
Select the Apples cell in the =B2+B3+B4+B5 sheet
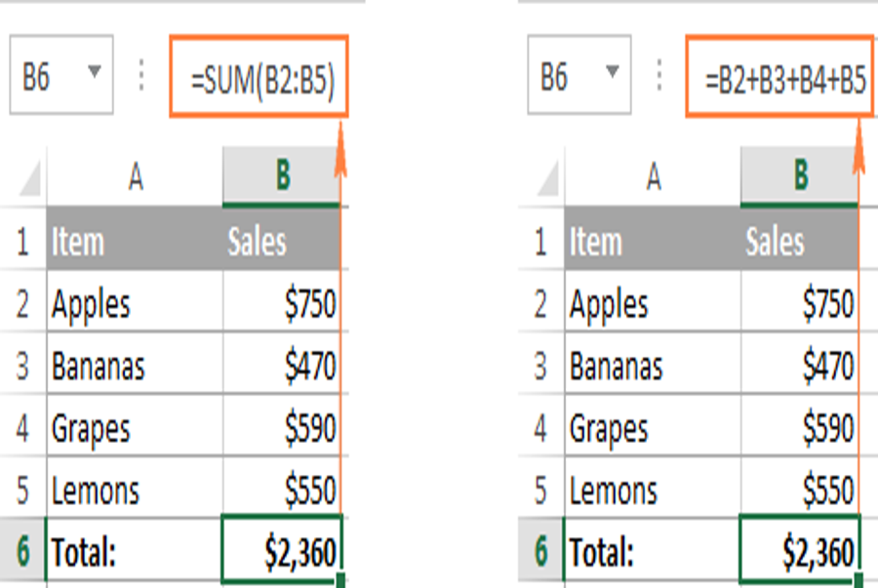pyautogui.click(x=652, y=304)
